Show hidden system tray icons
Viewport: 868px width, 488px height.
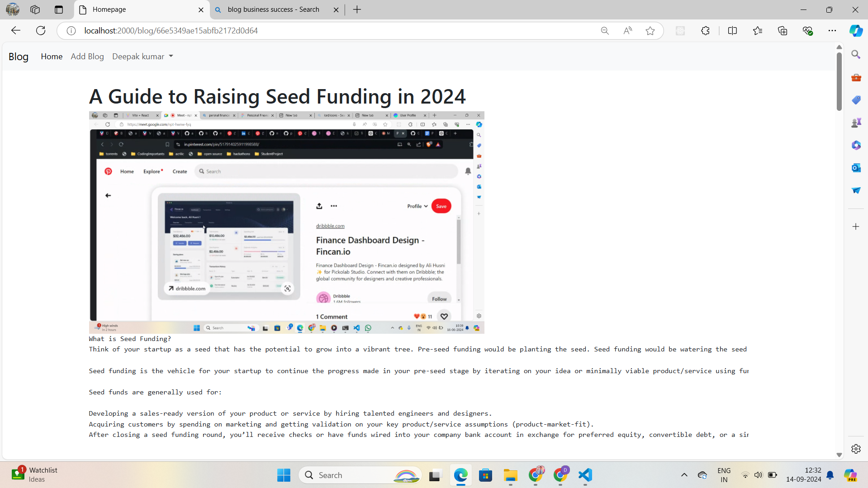[x=684, y=475]
